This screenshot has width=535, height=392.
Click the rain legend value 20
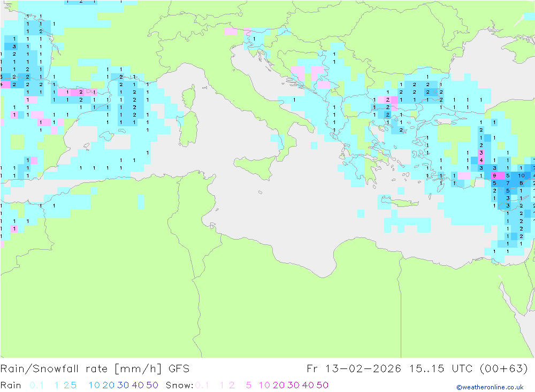click(x=109, y=385)
